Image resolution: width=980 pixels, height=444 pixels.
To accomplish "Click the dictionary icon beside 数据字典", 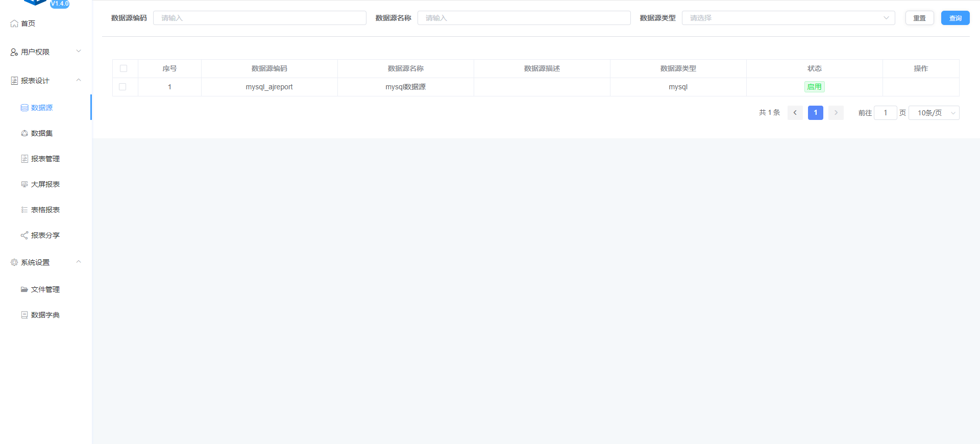I will click(24, 315).
